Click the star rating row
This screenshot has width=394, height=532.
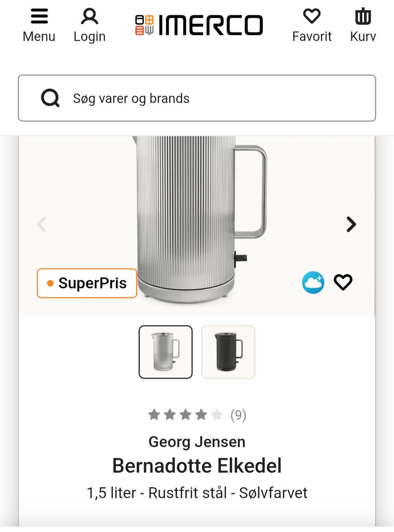click(x=185, y=415)
